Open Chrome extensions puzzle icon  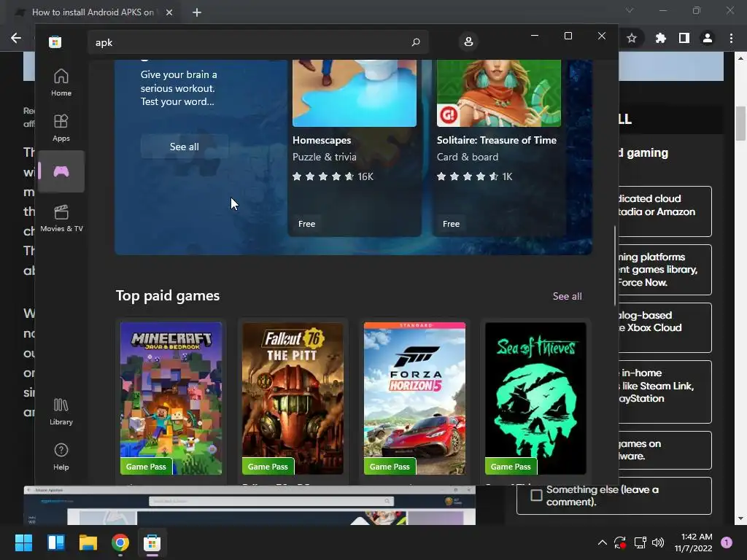coord(660,38)
